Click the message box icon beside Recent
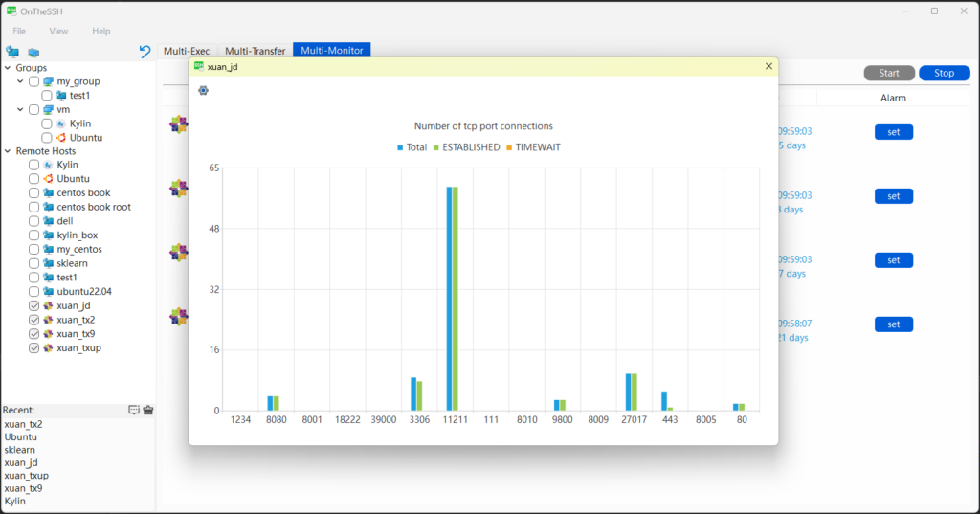Viewport: 980px width, 514px height. click(x=134, y=410)
